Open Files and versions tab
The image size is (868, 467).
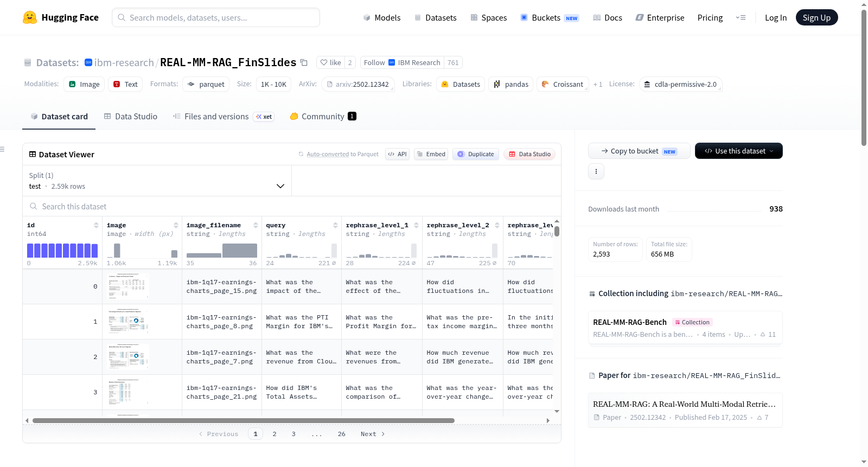click(x=224, y=116)
